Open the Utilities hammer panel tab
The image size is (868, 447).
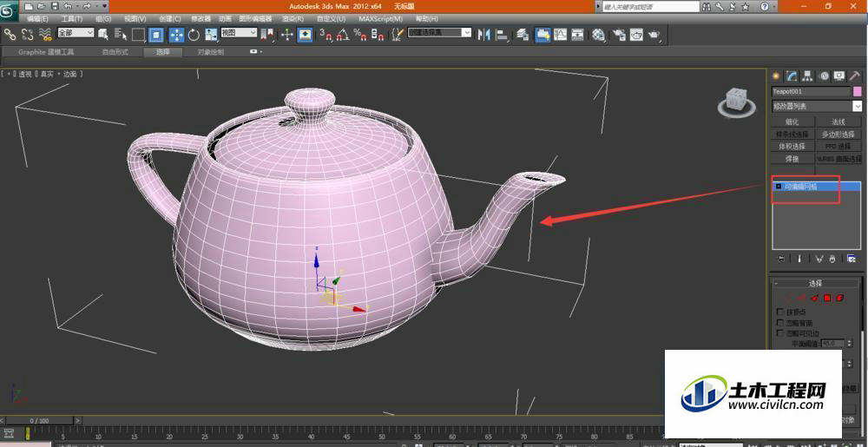[x=855, y=76]
